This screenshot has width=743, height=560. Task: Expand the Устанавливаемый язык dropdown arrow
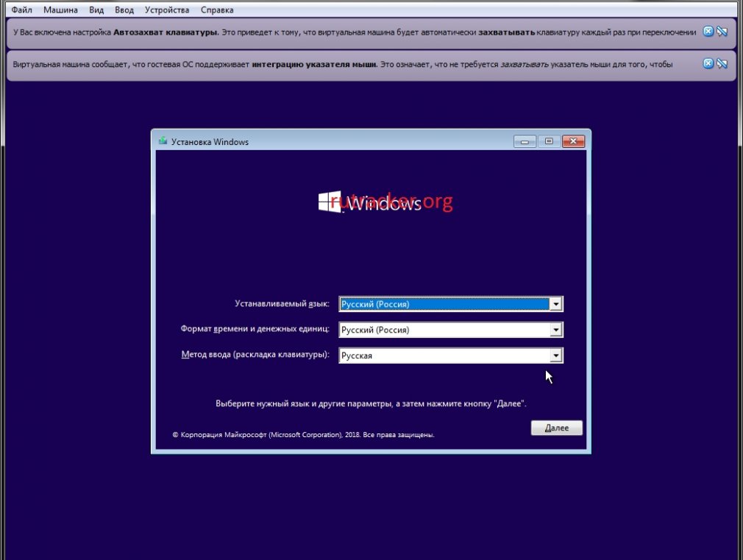tap(556, 304)
